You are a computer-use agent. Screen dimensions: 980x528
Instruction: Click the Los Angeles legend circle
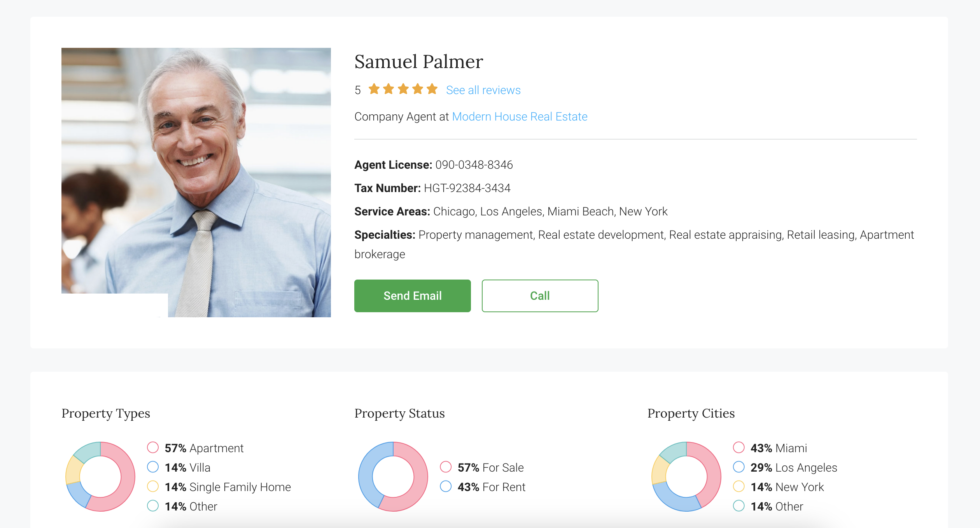coord(738,467)
